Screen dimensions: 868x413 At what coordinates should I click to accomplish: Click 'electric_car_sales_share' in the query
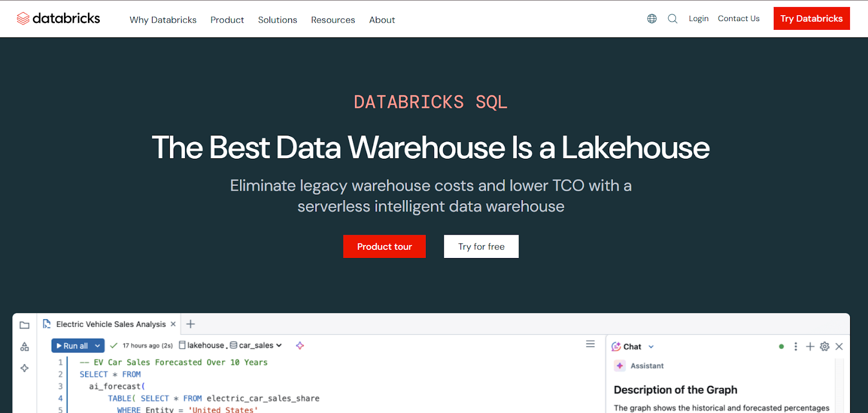coord(263,398)
